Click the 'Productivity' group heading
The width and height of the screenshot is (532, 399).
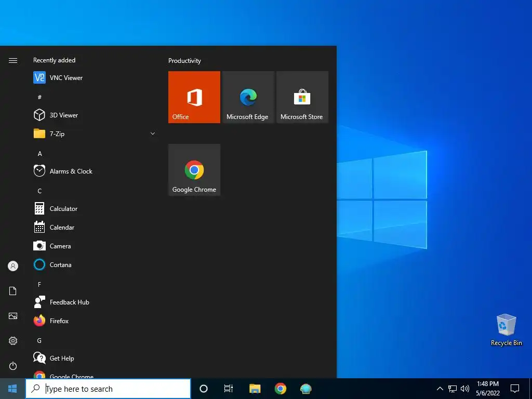coord(184,61)
